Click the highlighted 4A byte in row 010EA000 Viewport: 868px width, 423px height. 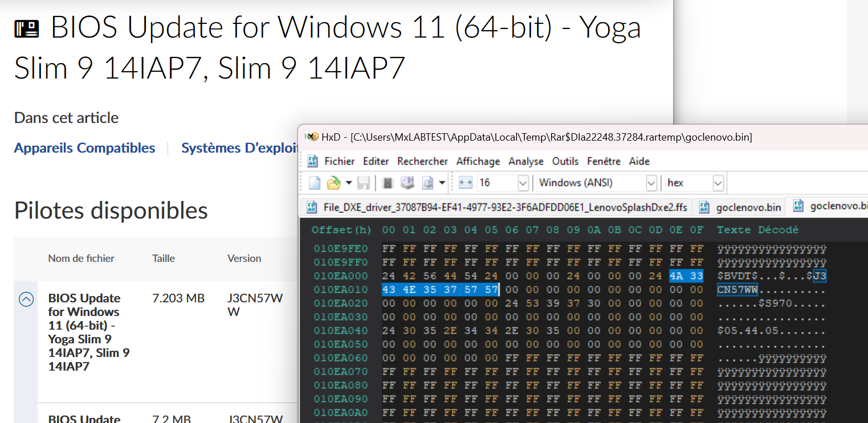click(677, 276)
